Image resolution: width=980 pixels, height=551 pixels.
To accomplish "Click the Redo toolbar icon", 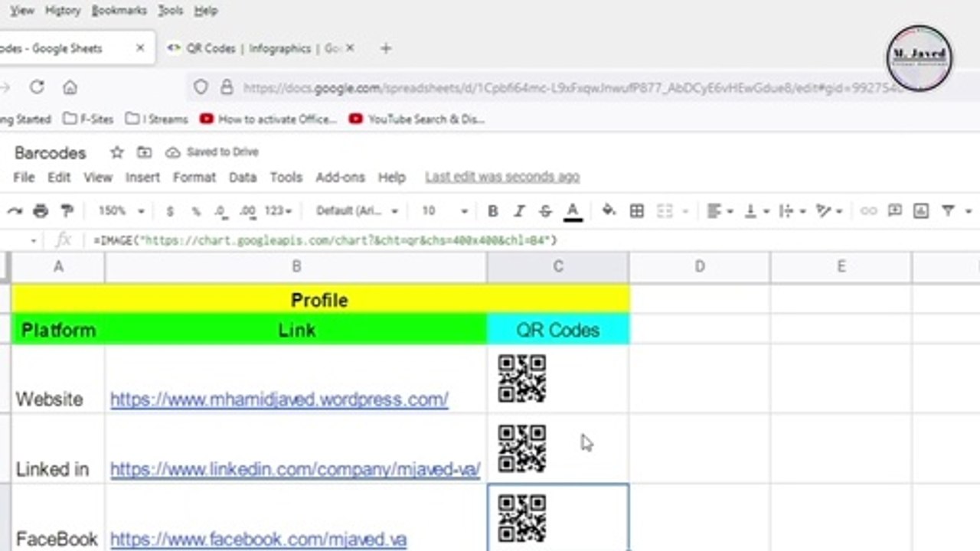I will (x=15, y=210).
